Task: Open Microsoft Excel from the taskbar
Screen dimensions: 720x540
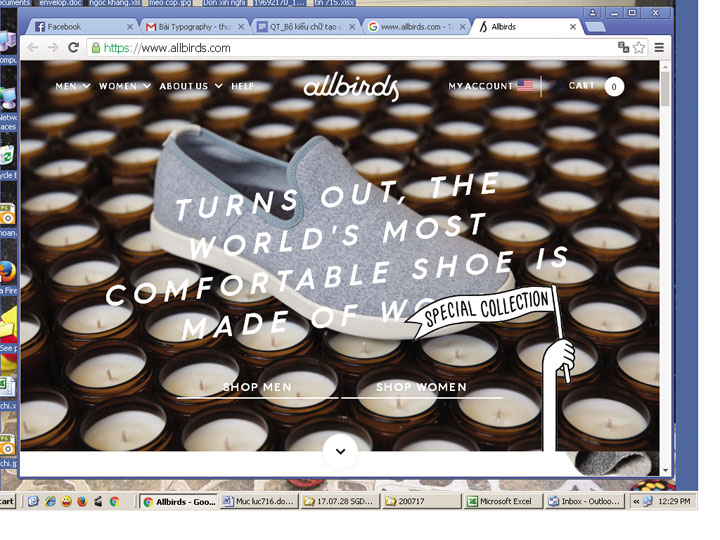Action: 503,501
